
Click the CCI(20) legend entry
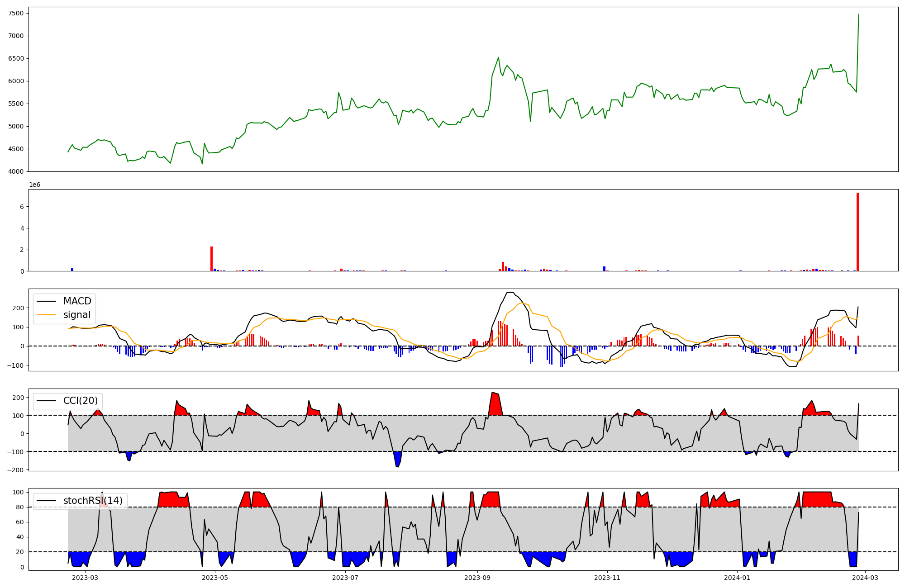click(80, 401)
